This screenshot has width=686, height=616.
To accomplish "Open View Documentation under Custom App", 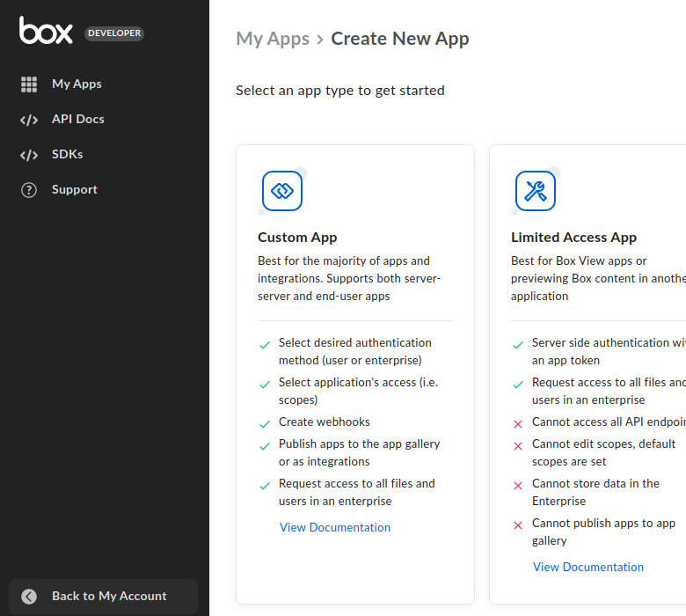I will 335,528.
